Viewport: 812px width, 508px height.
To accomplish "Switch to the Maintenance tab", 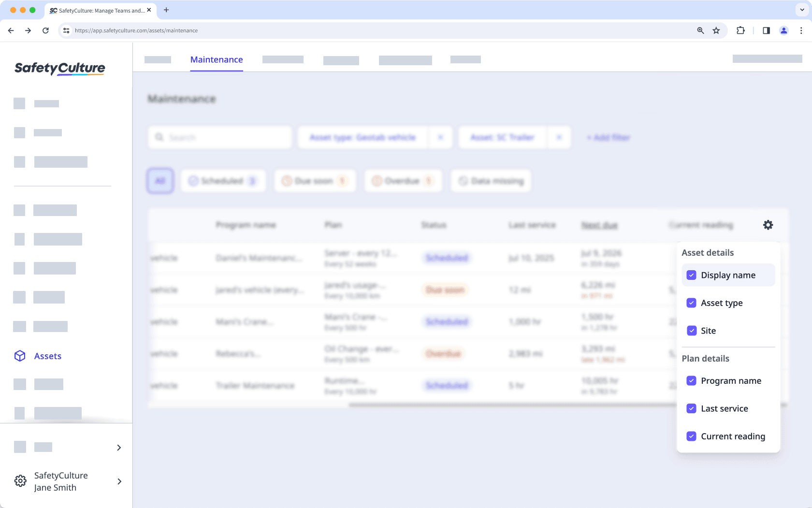I will (216, 59).
